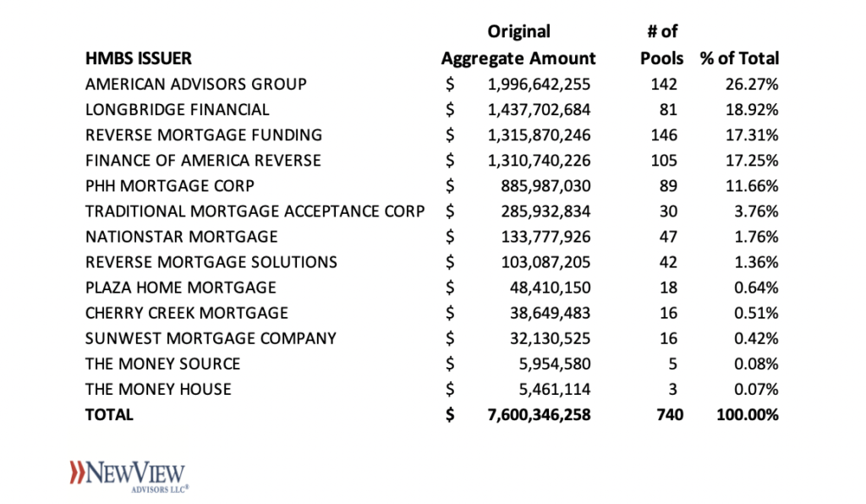Click the TOTAL row label
The image size is (866, 504).
point(109,414)
